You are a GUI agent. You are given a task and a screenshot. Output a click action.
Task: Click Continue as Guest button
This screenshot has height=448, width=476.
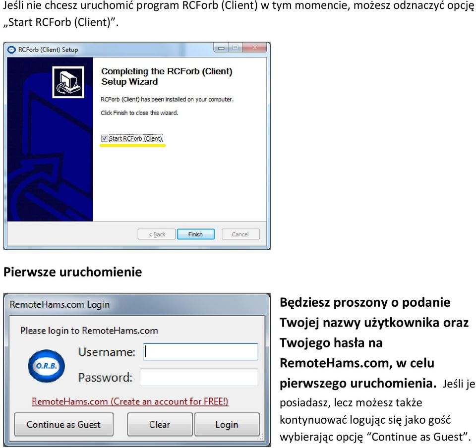pos(64,424)
